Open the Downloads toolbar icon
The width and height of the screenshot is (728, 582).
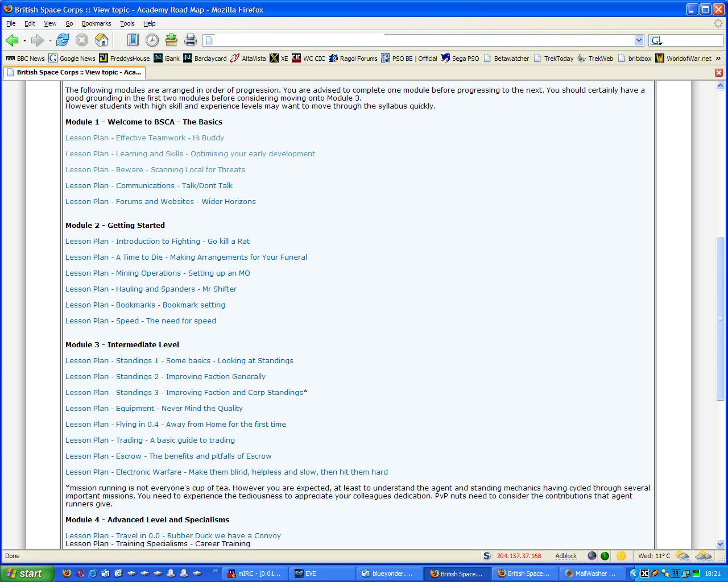tap(171, 40)
